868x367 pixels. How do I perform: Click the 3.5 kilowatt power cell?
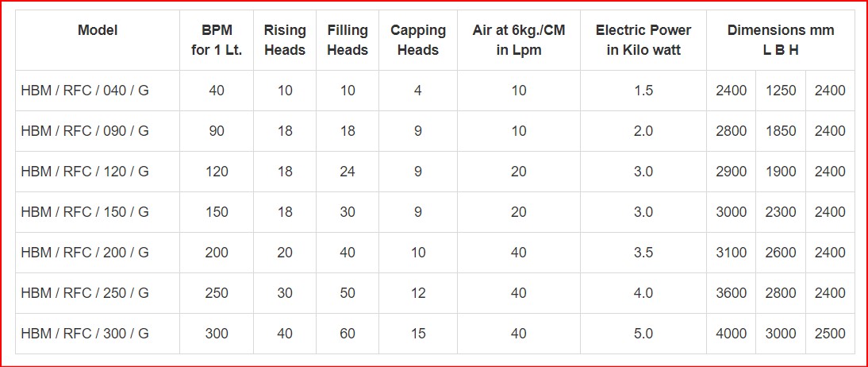(643, 253)
